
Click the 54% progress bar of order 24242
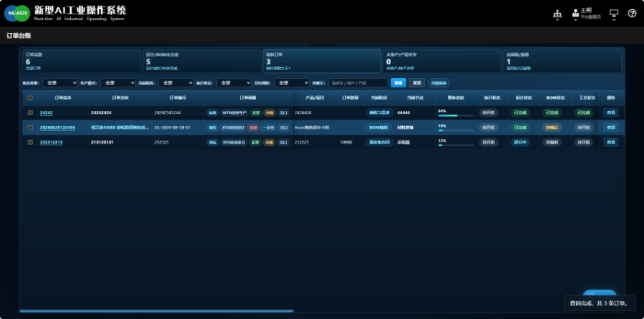456,115
